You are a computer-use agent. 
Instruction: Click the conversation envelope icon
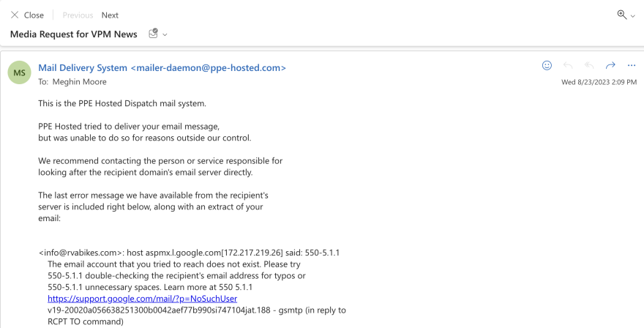click(153, 34)
